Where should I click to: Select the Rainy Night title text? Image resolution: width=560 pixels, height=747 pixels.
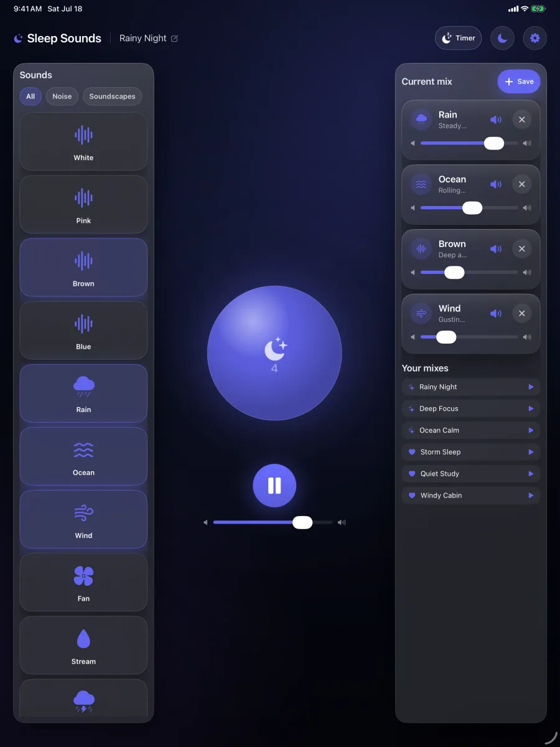tap(143, 38)
